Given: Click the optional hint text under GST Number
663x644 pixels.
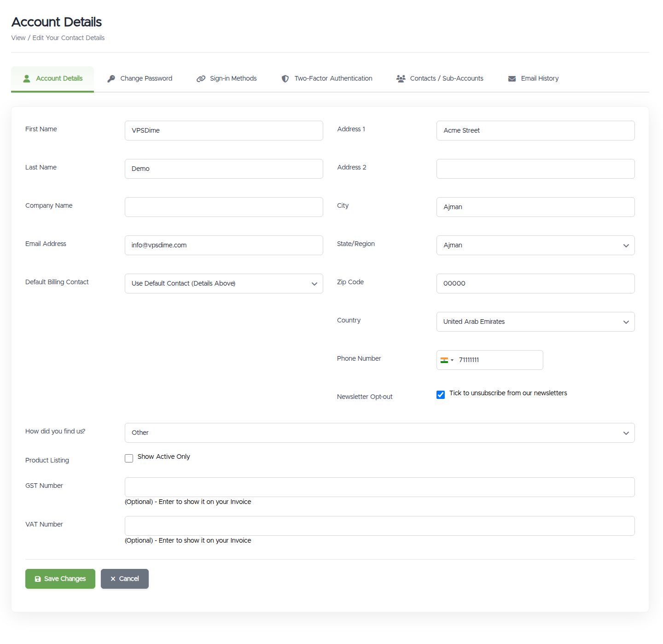Looking at the screenshot, I should pos(188,502).
